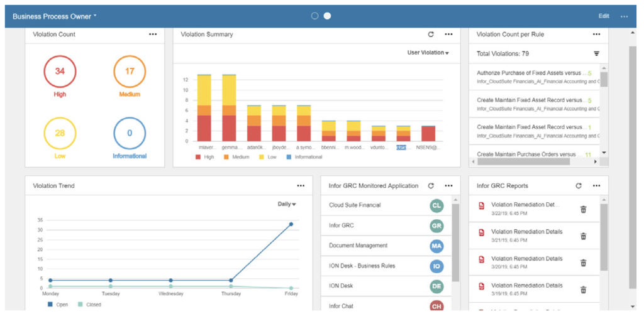Screen dimensions: 644x319
Task: Toggle the Low series in the summary legend
Action: 267,157
